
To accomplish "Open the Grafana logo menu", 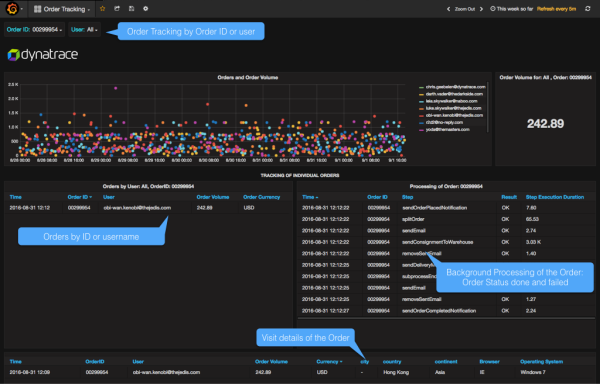I will (12, 9).
